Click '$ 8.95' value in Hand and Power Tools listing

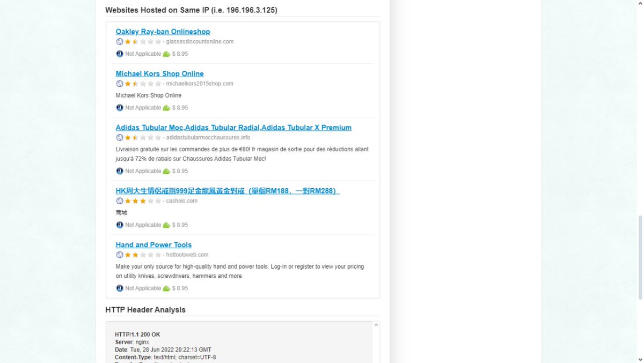180,288
